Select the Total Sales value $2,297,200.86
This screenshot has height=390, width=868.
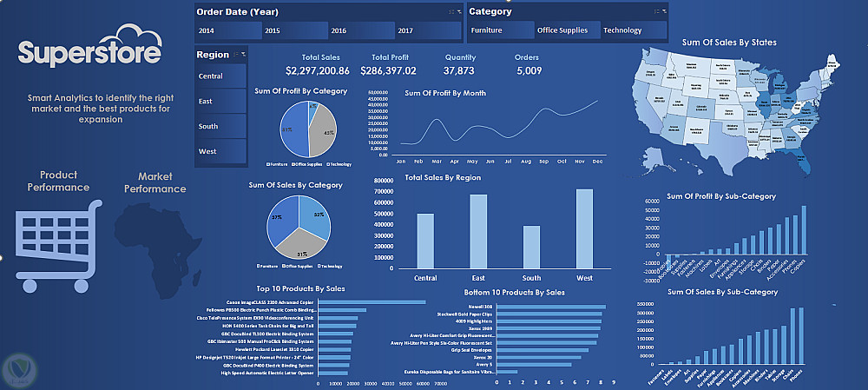pyautogui.click(x=318, y=70)
